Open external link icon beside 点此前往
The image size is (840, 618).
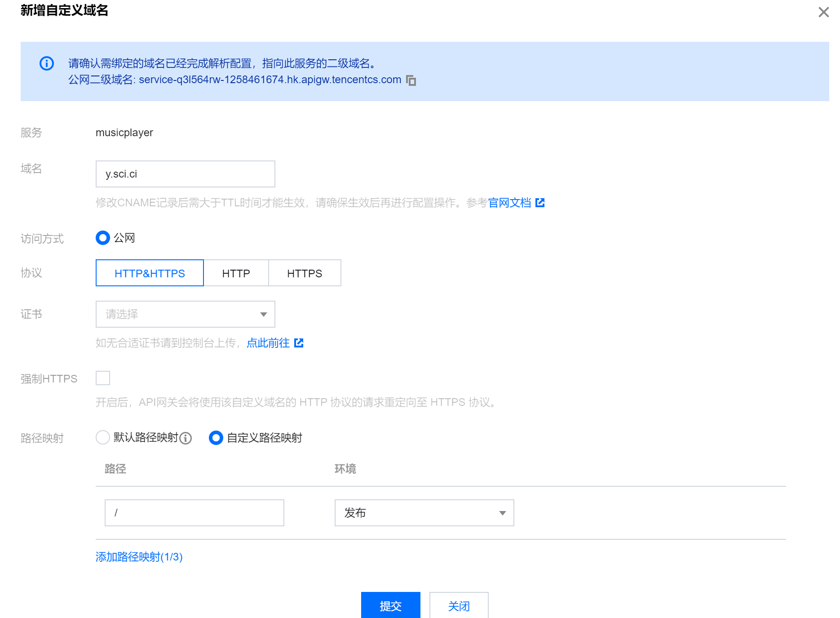[x=299, y=343]
